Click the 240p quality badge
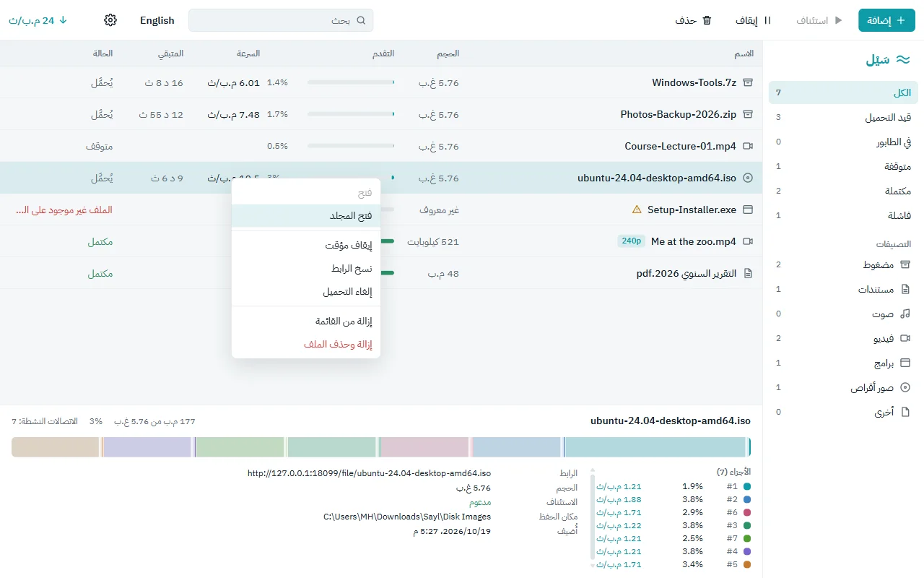 point(632,241)
